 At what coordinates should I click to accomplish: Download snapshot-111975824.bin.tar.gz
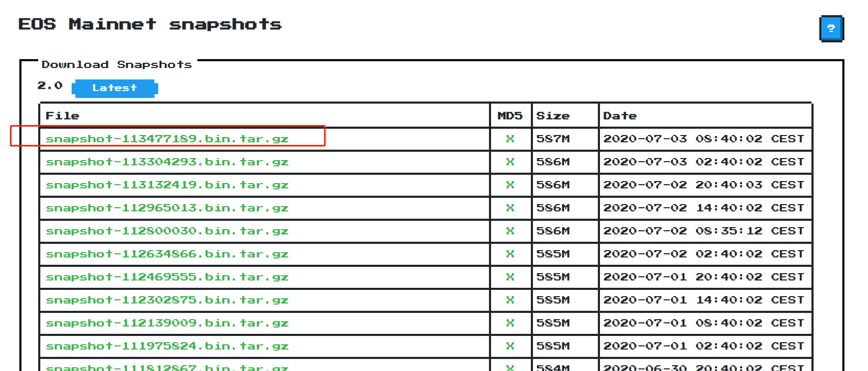tap(167, 346)
